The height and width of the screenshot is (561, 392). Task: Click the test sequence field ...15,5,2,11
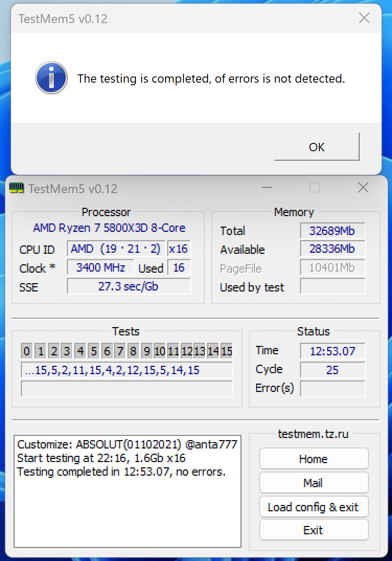127,370
